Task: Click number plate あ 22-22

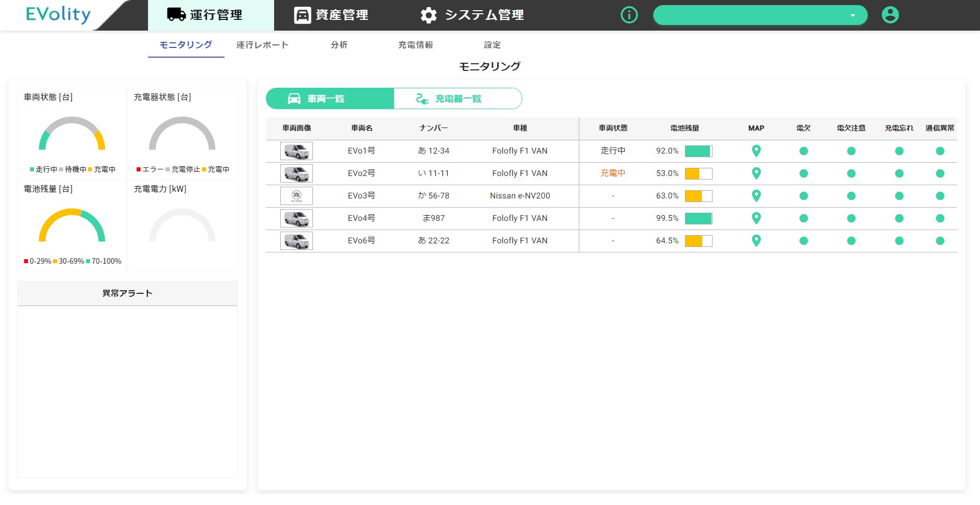Action: 433,241
